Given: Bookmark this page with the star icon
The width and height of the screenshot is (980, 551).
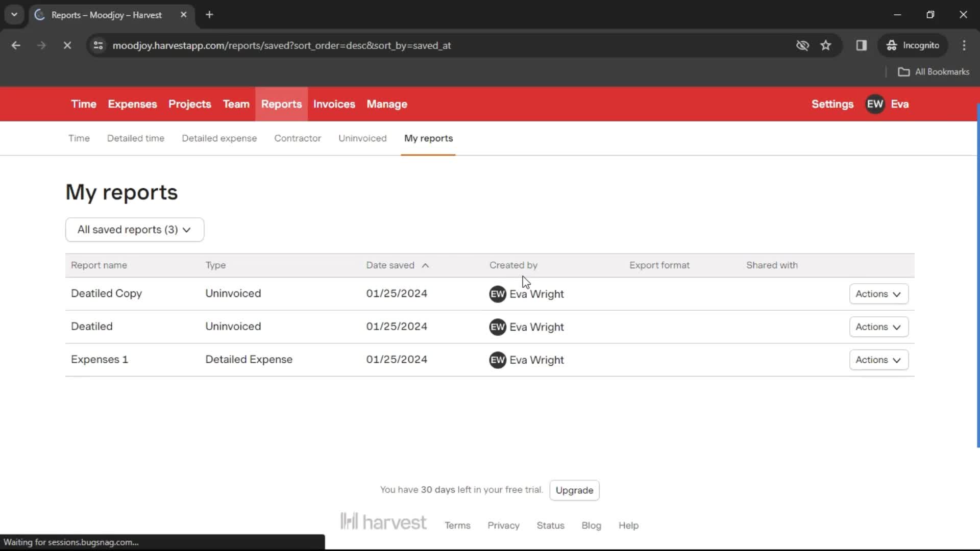Looking at the screenshot, I should (826, 45).
